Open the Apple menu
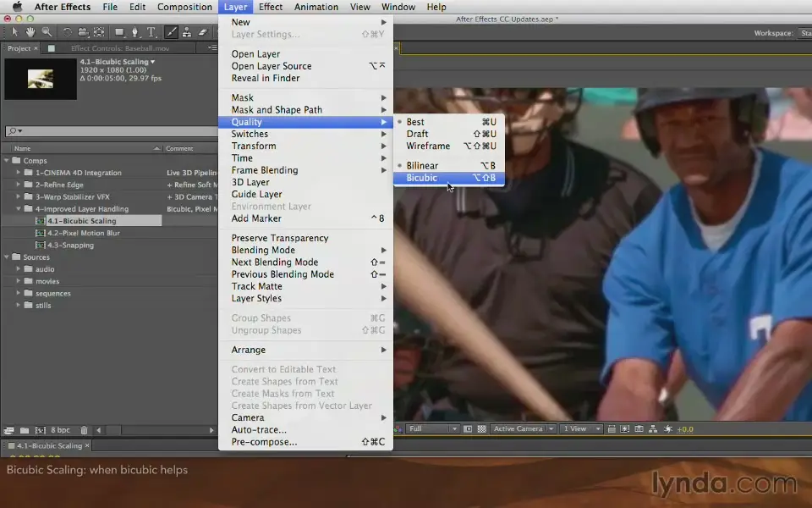The image size is (812, 508). pyautogui.click(x=17, y=7)
